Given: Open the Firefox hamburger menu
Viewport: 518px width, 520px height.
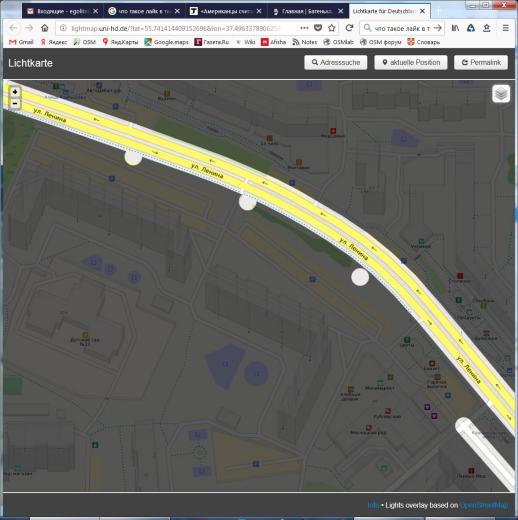Looking at the screenshot, I should (x=505, y=28).
